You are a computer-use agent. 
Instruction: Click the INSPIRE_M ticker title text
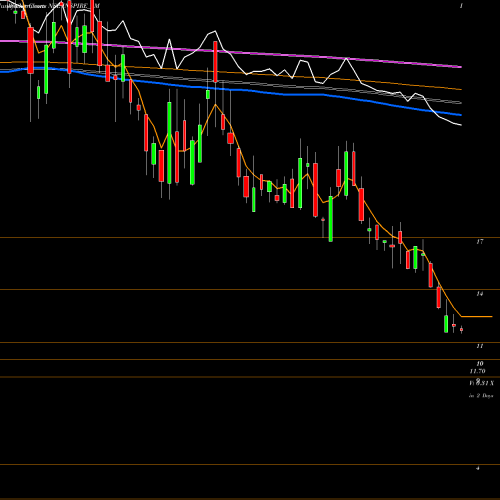(x=80, y=6)
